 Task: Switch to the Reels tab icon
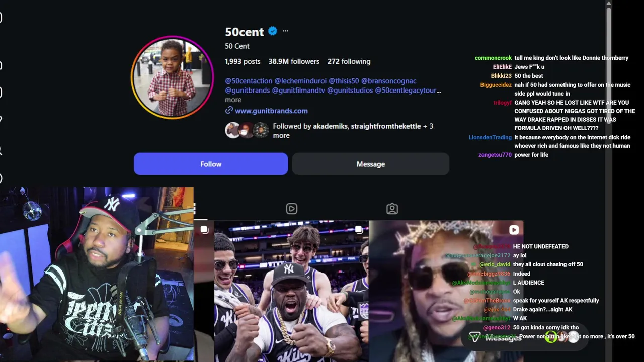[292, 209]
